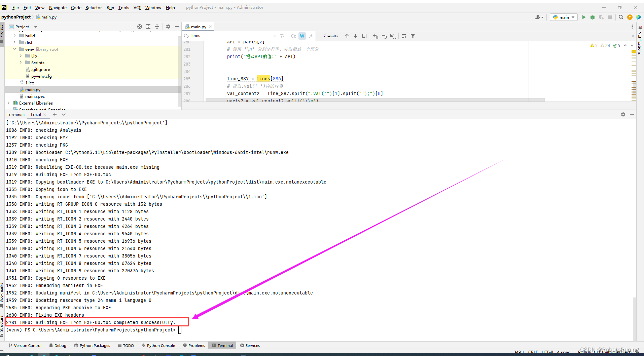The image size is (644, 356).
Task: Go to previous search occurrence arrow
Action: (347, 36)
